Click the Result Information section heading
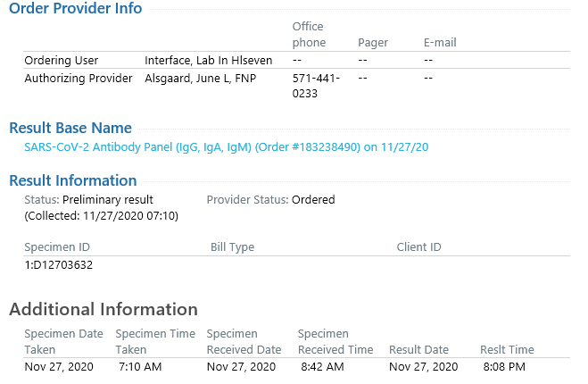588x384 pixels. [x=73, y=180]
